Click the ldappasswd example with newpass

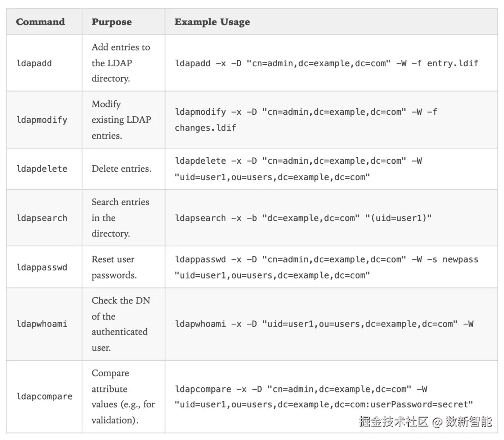(x=327, y=267)
